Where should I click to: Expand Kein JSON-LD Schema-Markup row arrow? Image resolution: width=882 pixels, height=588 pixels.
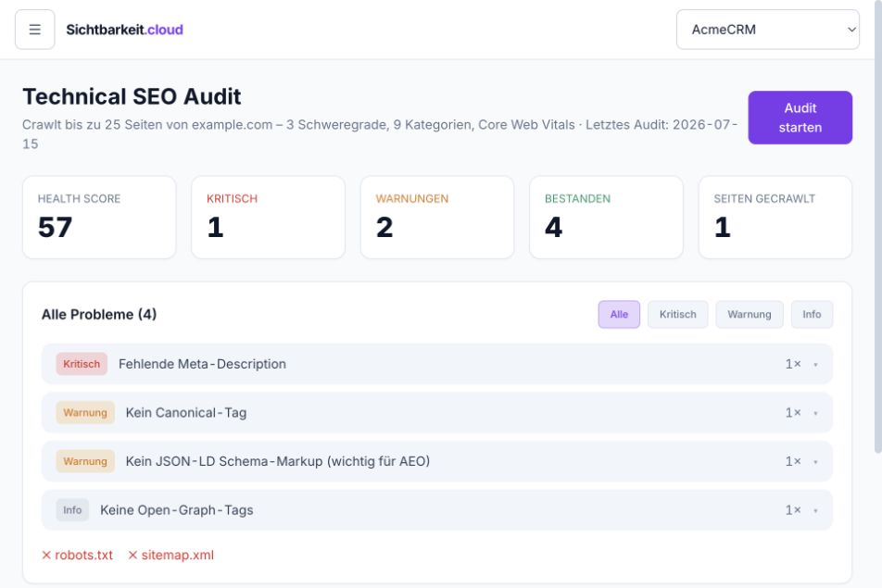[815, 462]
